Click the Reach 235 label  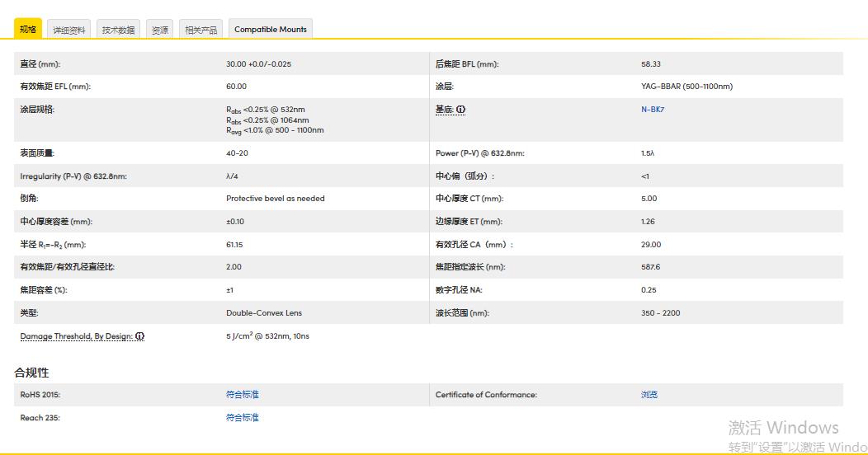click(40, 418)
